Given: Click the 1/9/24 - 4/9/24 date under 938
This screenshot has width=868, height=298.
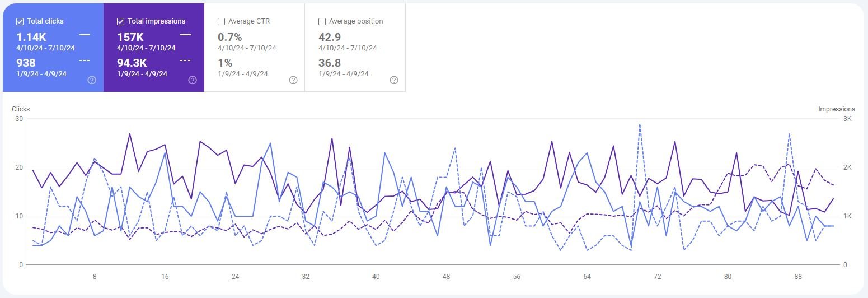Looking at the screenshot, I should [x=41, y=73].
